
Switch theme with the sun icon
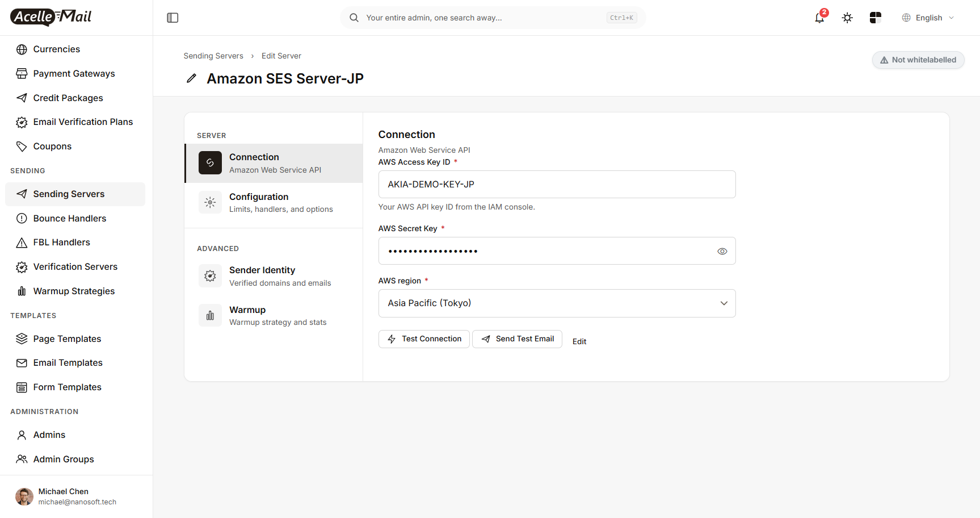tap(847, 18)
